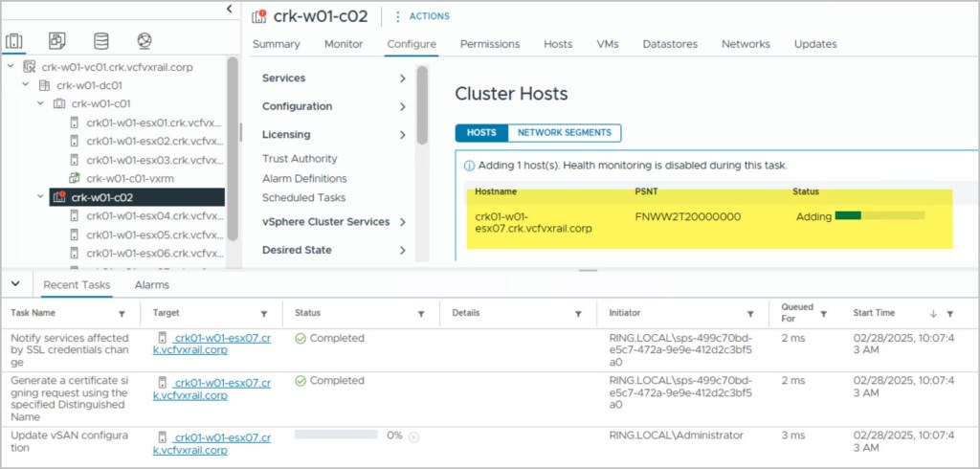
Task: Expand the Services configuration section
Action: (x=403, y=78)
